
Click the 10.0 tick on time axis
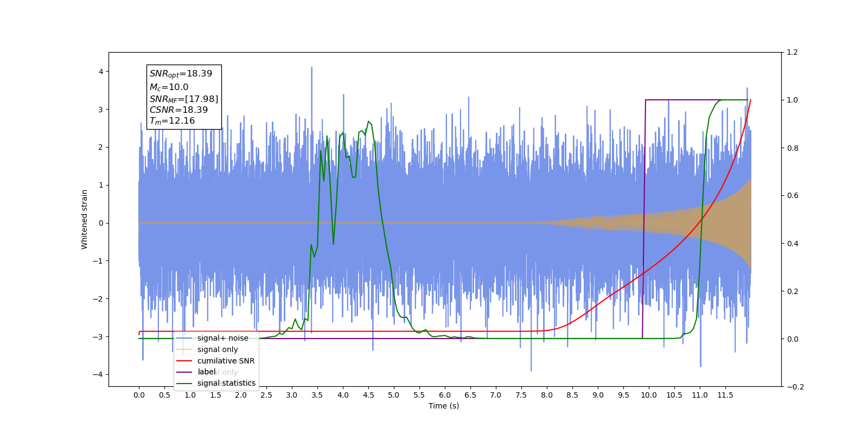pyautogui.click(x=649, y=395)
